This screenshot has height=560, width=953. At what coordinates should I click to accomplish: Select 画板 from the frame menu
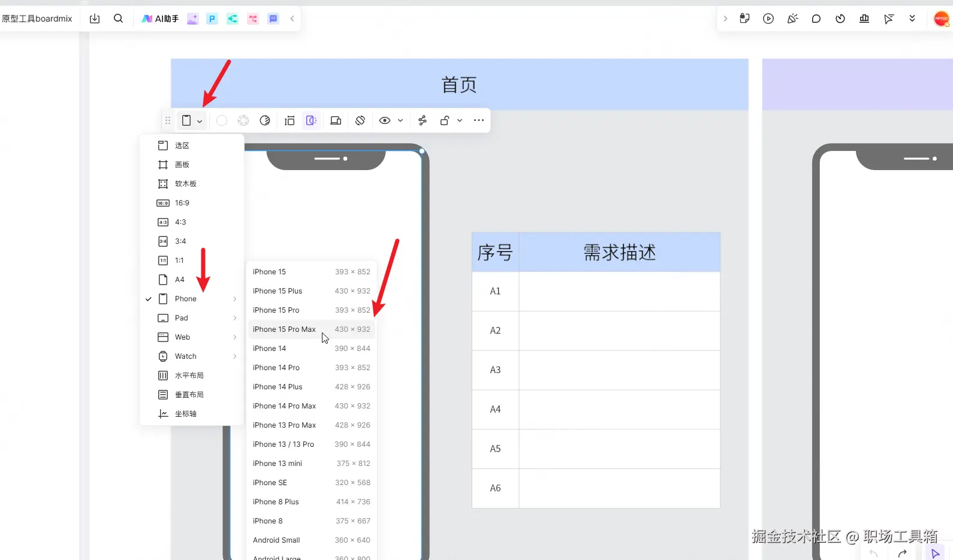192,165
